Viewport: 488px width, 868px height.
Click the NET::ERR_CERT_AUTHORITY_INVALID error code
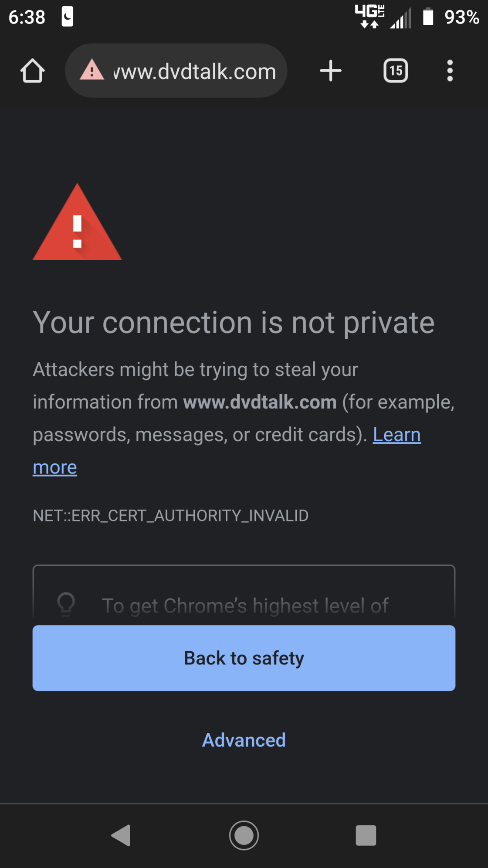(x=171, y=516)
